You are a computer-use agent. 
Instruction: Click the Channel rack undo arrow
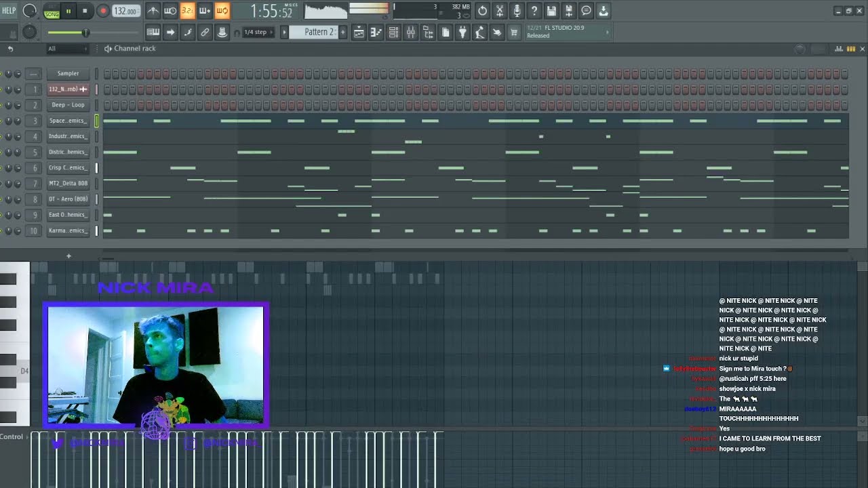click(x=10, y=49)
